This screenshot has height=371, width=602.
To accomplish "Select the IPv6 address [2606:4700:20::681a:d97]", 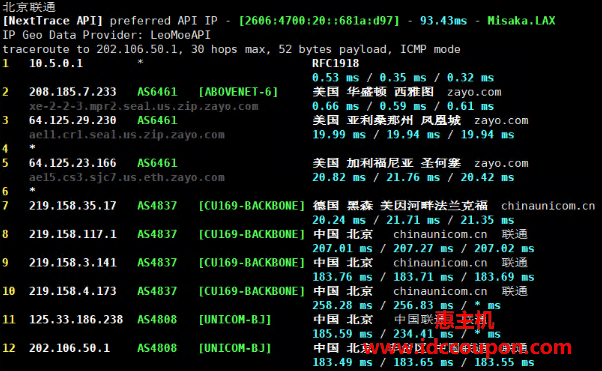I will [x=319, y=21].
